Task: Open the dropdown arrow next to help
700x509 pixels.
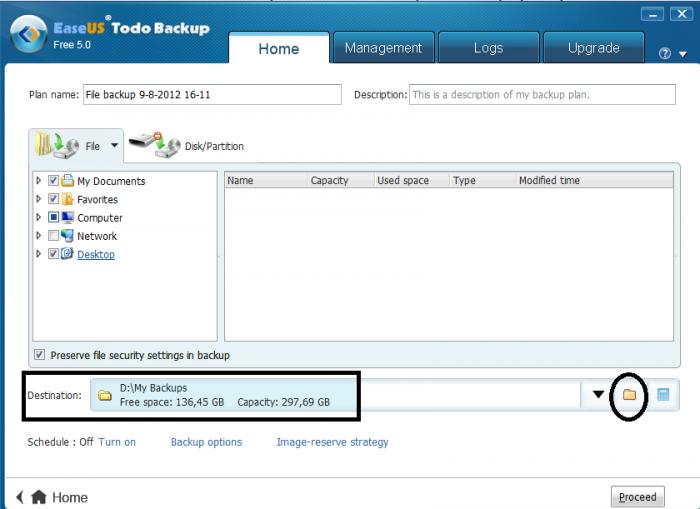Action: pos(683,54)
